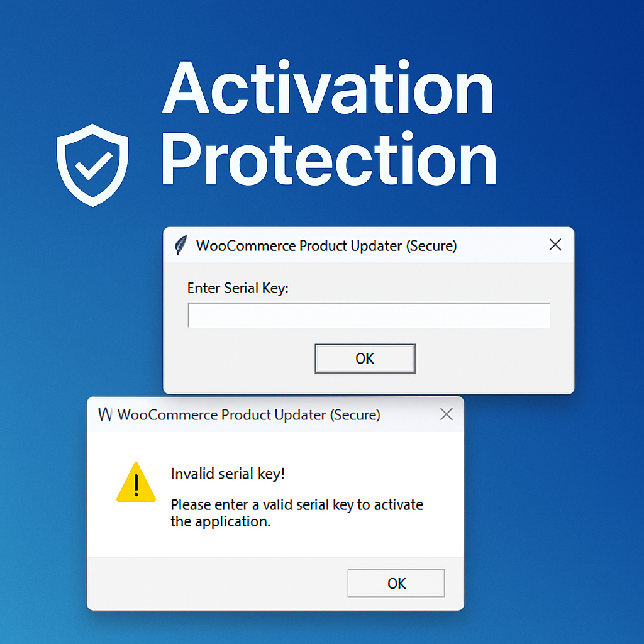This screenshot has height=644, width=644.
Task: Click the 'Invalid serial key!' message text
Action: tap(228, 474)
